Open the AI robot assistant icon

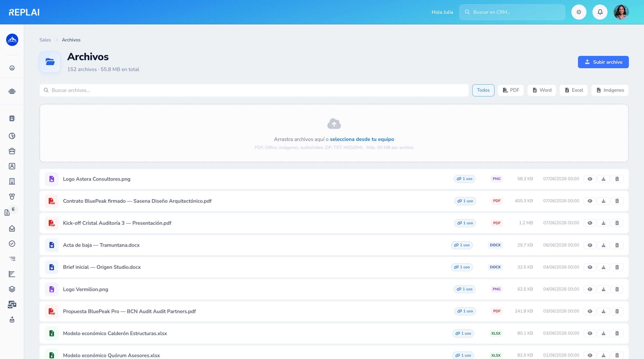click(12, 91)
